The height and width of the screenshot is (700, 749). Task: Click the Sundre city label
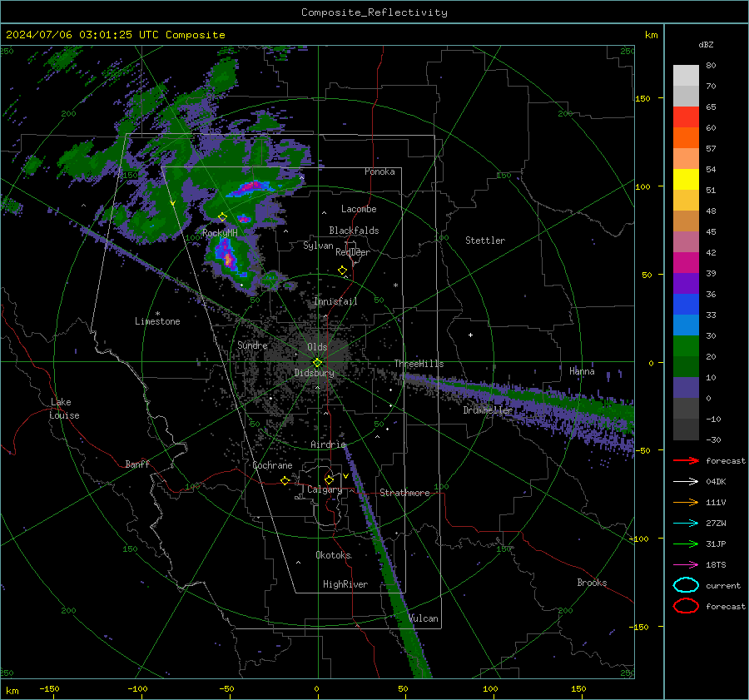[253, 345]
